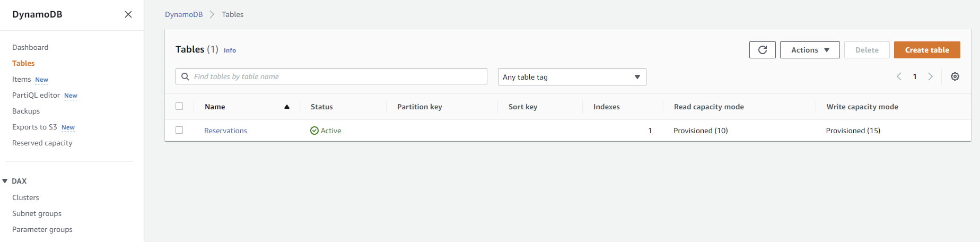Viewport: 980px width, 242px height.
Task: Click the Active status check icon
Action: [314, 131]
